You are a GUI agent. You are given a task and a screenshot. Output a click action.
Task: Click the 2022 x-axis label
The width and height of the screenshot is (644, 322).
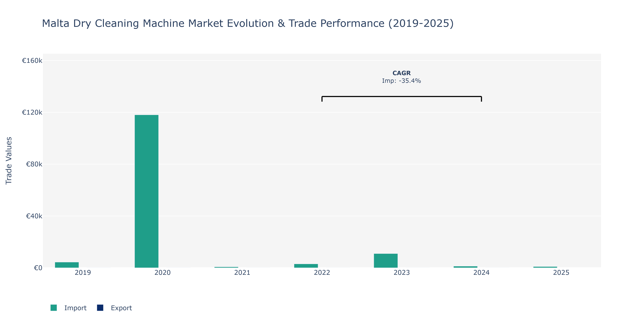pyautogui.click(x=322, y=272)
